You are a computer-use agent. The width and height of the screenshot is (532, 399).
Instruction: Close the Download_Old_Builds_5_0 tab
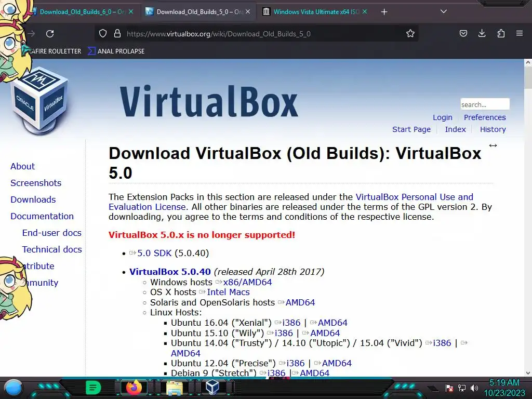[248, 11]
